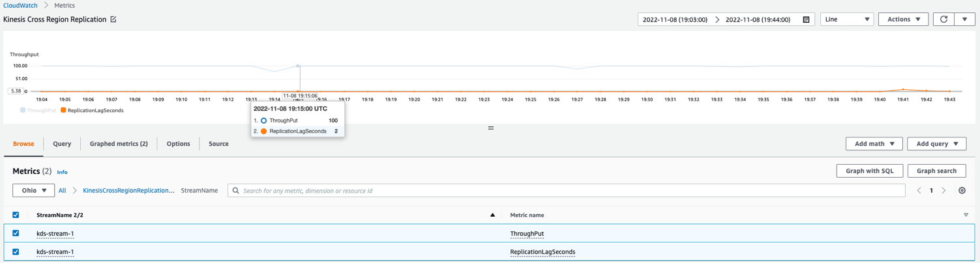
Task: Uncheck the ReplicationLagSeconds row checkbox
Action: tap(16, 251)
